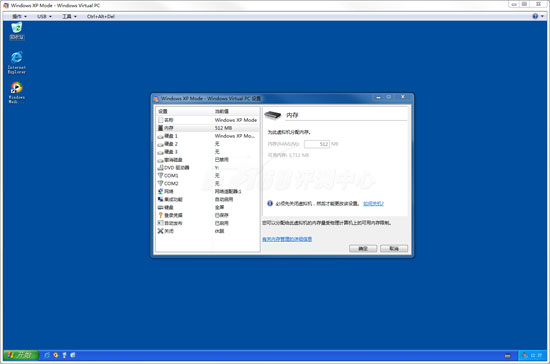
Task: Select the COM2 port setting row
Action: [x=207, y=183]
